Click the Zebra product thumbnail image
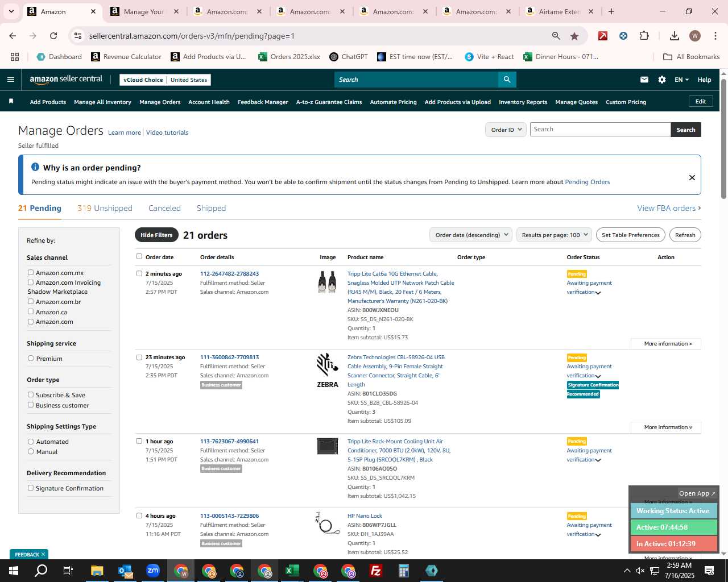 328,369
